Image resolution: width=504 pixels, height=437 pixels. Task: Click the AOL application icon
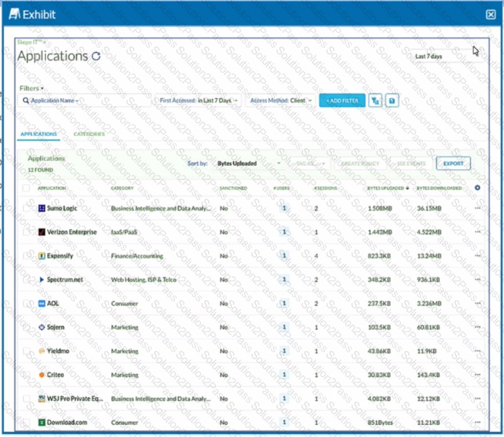pos(42,304)
